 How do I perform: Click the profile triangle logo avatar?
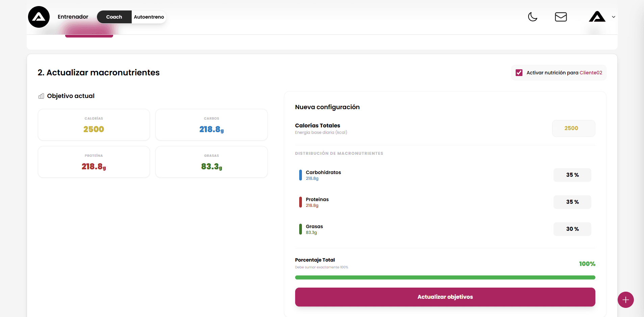pyautogui.click(x=597, y=17)
